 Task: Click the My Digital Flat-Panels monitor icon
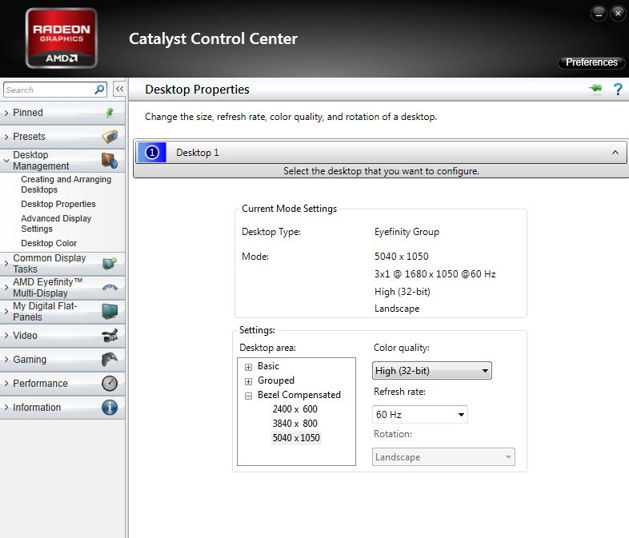(110, 311)
